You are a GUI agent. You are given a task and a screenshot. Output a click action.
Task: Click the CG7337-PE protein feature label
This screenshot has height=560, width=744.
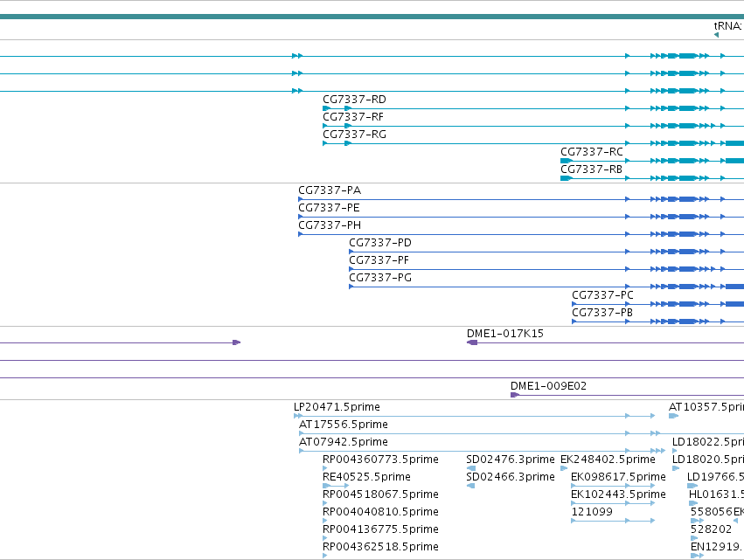click(329, 208)
